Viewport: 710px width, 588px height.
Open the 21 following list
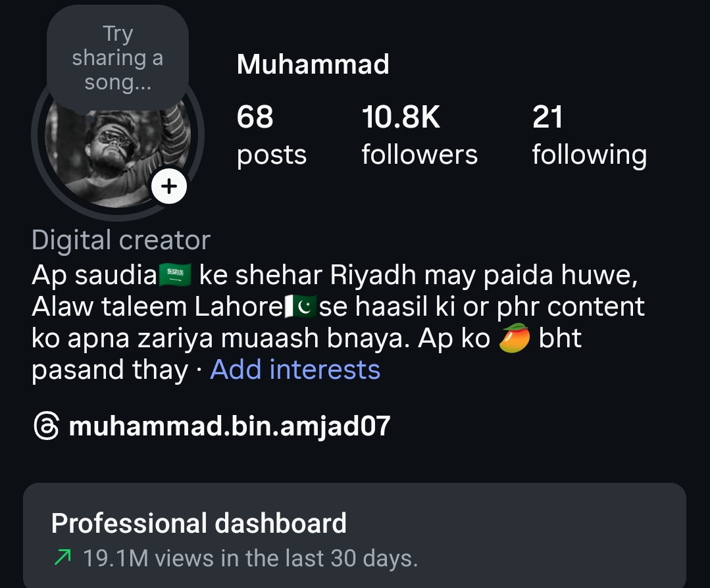click(590, 135)
